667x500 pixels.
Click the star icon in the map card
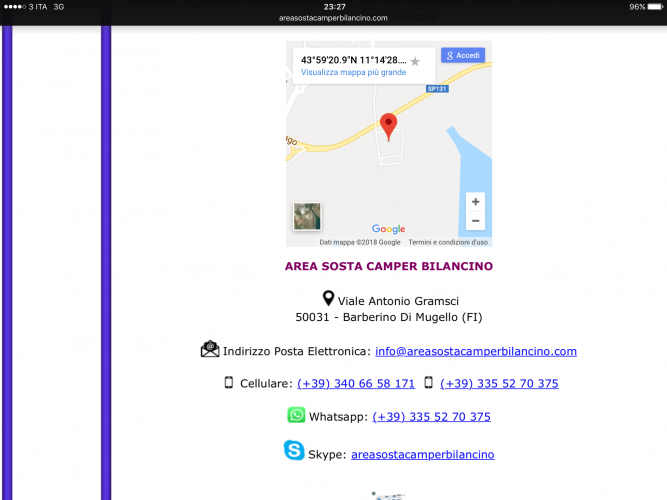point(415,61)
